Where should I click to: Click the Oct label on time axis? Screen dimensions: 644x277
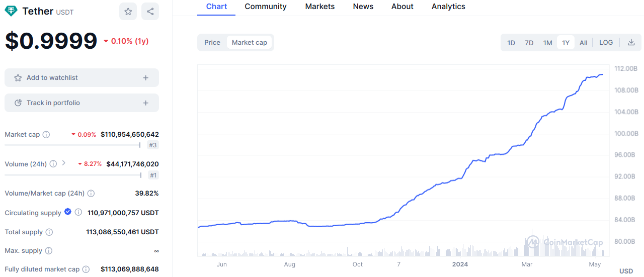pos(358,264)
